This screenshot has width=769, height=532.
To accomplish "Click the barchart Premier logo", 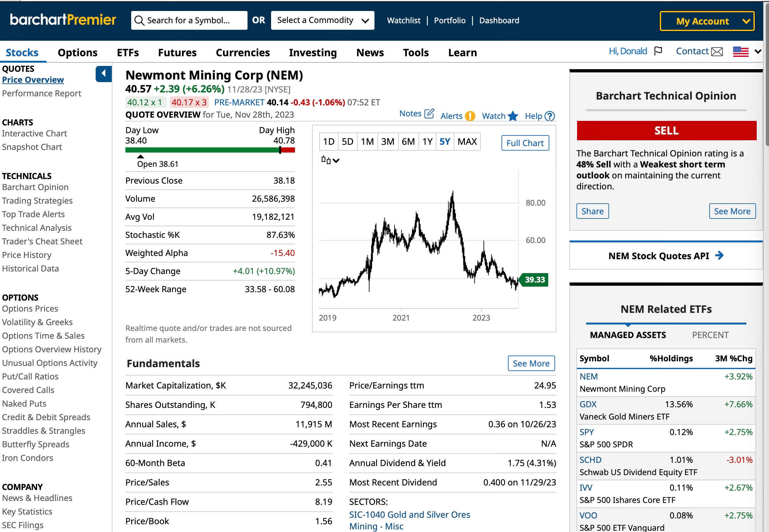I will tap(63, 20).
